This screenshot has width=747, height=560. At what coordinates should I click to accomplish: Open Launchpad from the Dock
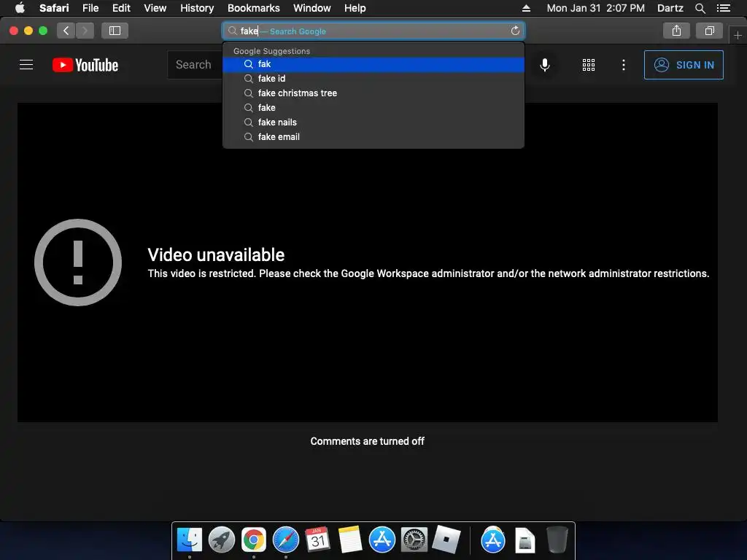(222, 540)
